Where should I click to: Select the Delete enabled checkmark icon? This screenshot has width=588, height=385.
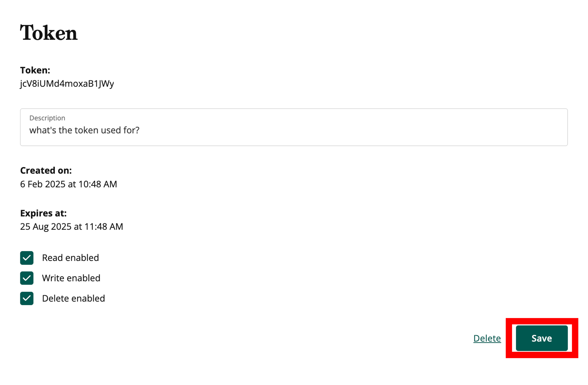[x=26, y=298]
